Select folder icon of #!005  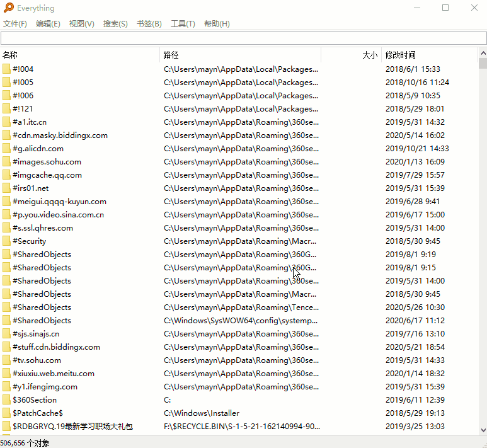coord(6,83)
